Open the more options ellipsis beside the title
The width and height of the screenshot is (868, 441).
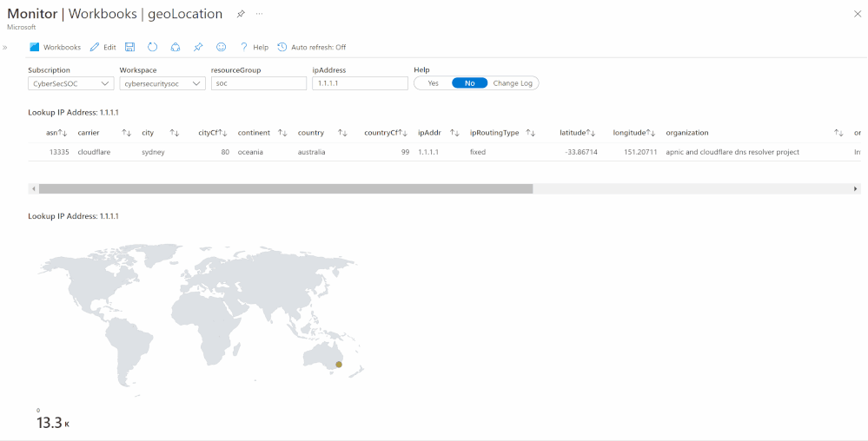pyautogui.click(x=259, y=14)
